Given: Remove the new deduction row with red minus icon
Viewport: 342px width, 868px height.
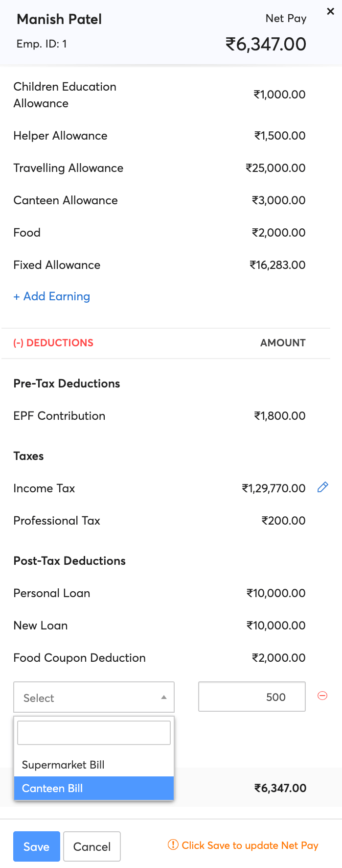Looking at the screenshot, I should point(322,696).
